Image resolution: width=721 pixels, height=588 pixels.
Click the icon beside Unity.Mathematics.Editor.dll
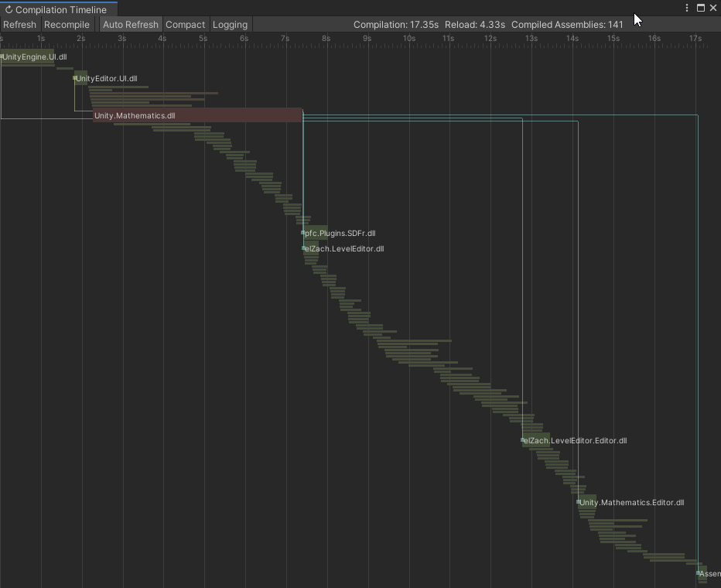(577, 502)
